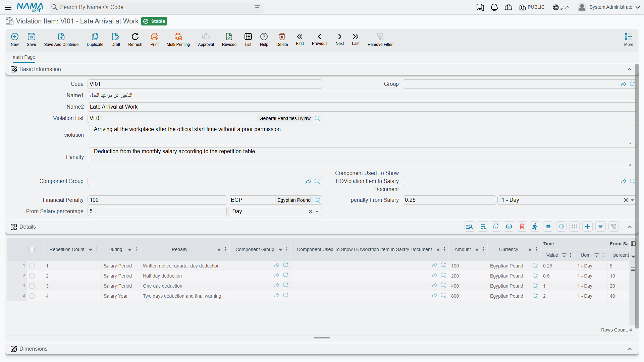
Task: Delete selected rows in Details toolbar
Action: click(522, 227)
